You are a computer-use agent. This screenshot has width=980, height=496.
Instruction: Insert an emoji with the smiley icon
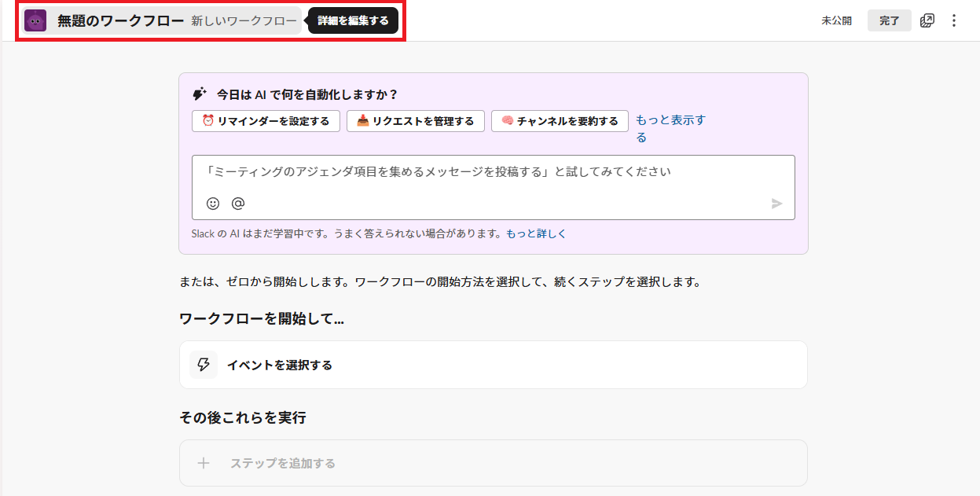(213, 204)
